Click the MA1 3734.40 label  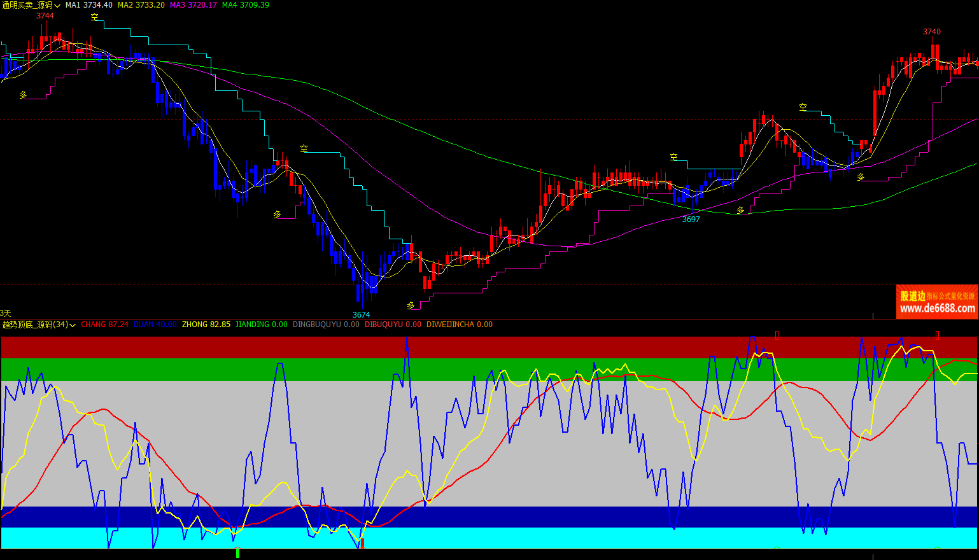pyautogui.click(x=89, y=5)
